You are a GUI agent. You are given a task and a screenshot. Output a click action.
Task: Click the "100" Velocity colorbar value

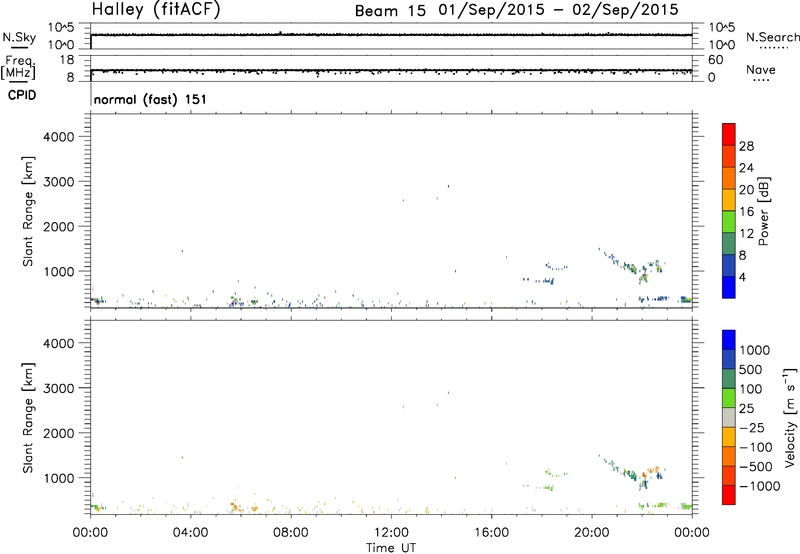(753, 389)
